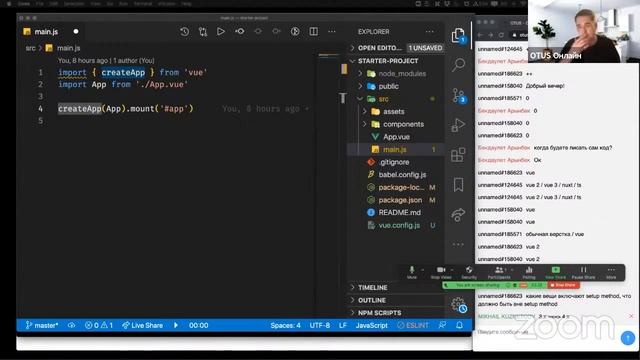Expand the Timeline section

(x=396, y=287)
